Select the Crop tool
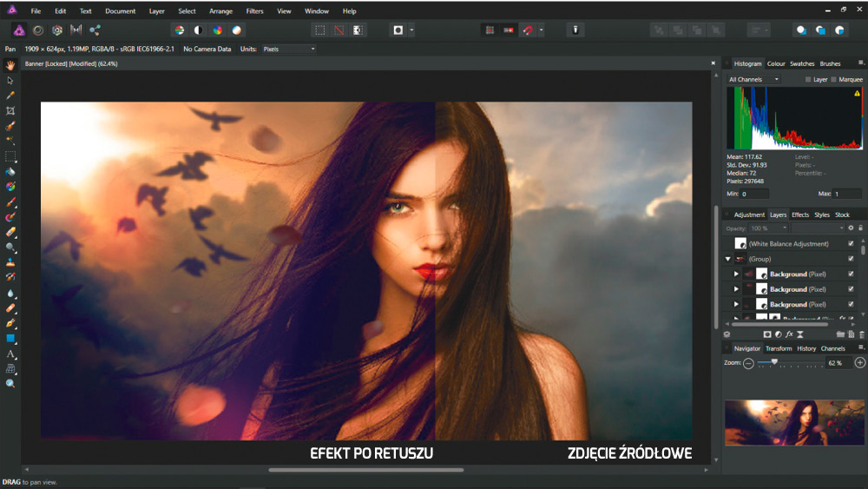This screenshot has width=868, height=489. click(x=10, y=111)
